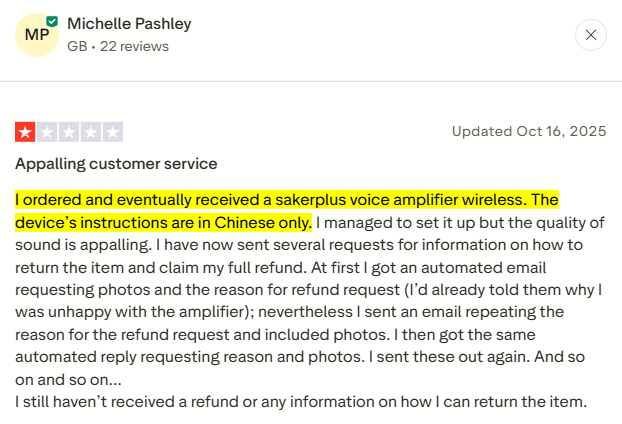622x424 pixels.
Task: Select the fourth rating star
Action: point(91,131)
